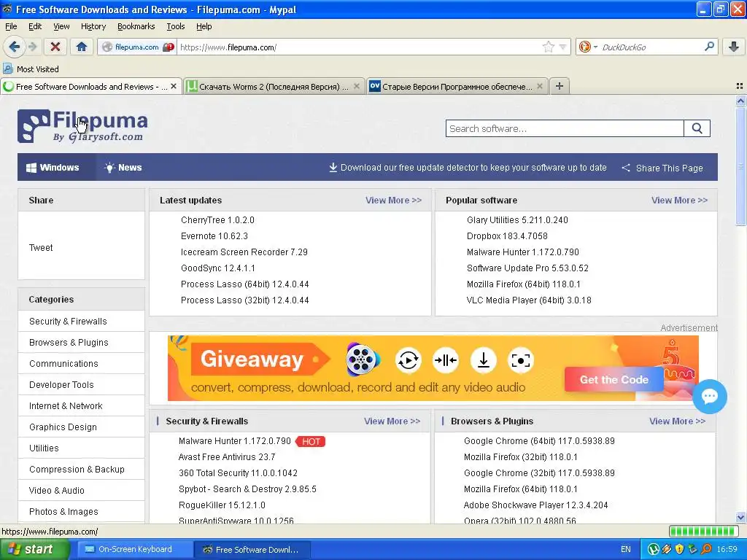Open the File menu
Image resolution: width=747 pixels, height=560 pixels.
11,26
